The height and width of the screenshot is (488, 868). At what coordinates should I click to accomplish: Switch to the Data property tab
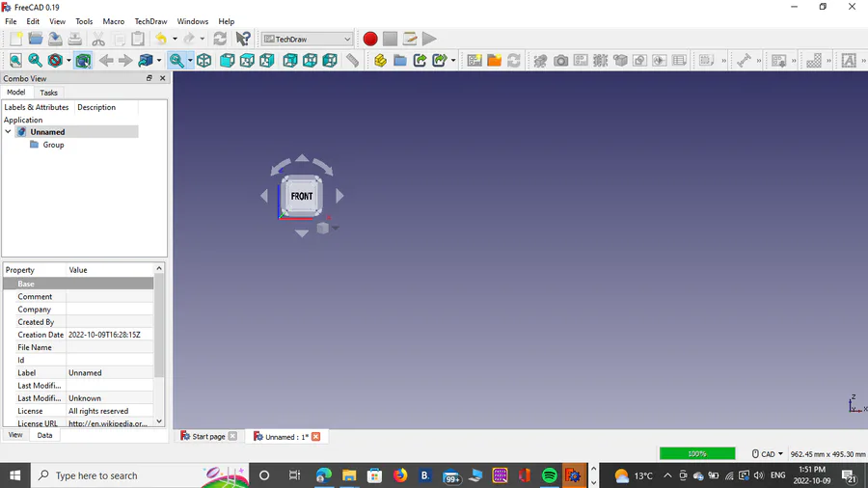pyautogui.click(x=44, y=435)
